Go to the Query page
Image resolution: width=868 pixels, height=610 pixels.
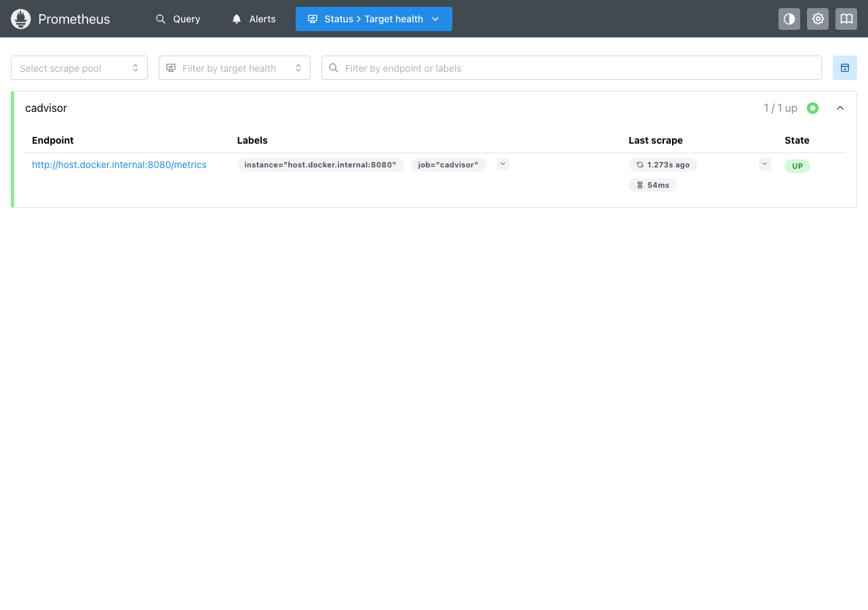(178, 19)
